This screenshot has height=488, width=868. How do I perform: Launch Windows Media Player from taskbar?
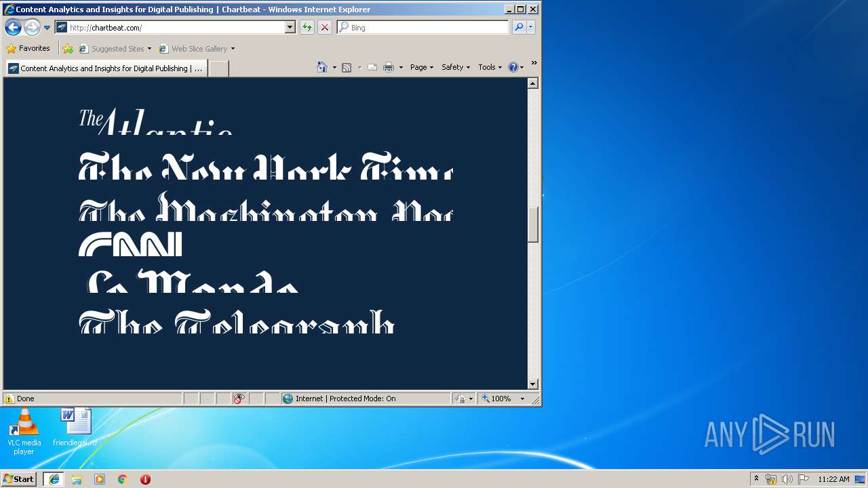pos(100,479)
